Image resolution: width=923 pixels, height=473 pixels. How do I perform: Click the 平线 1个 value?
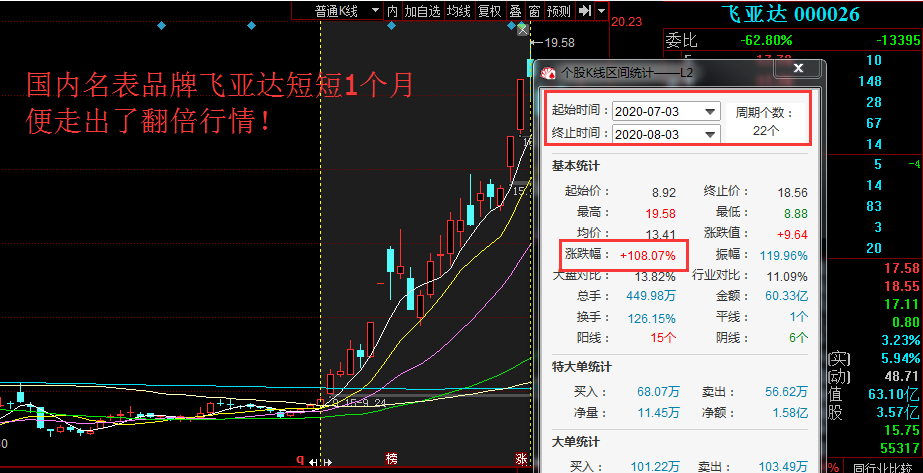pyautogui.click(x=799, y=317)
